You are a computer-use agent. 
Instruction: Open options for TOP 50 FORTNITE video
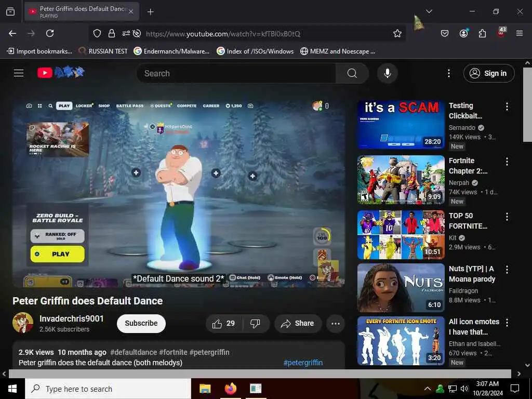point(507,217)
